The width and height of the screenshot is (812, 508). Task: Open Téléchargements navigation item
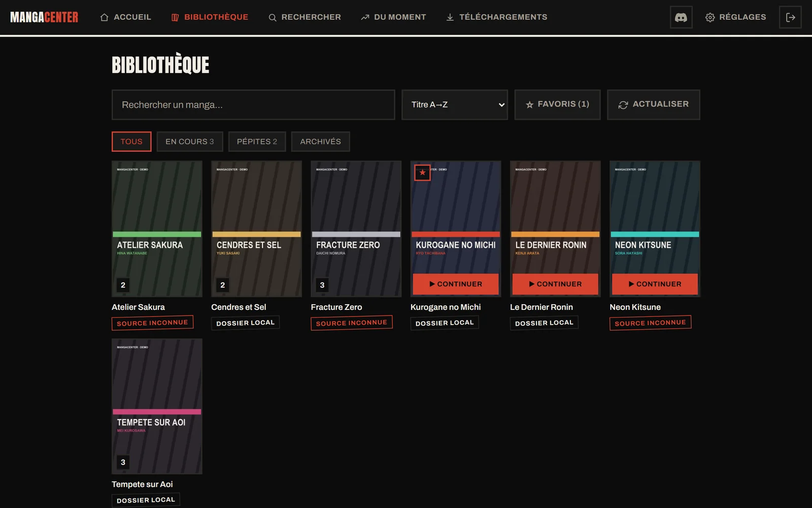(x=496, y=17)
